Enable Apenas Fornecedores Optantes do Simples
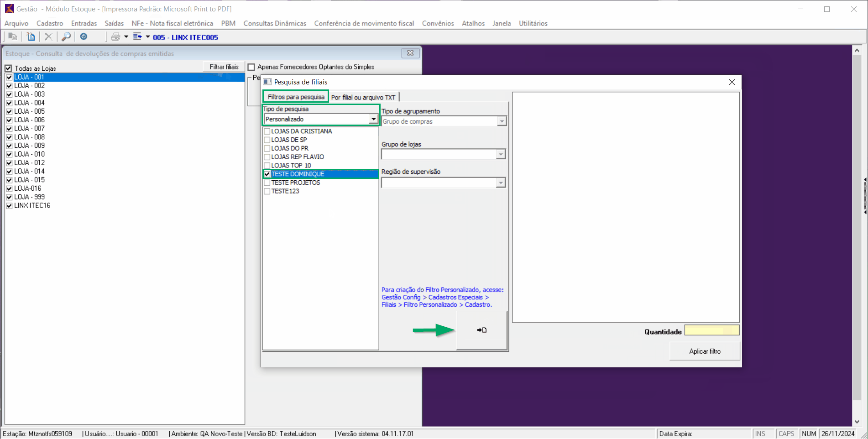Image resolution: width=868 pixels, height=439 pixels. click(x=251, y=67)
